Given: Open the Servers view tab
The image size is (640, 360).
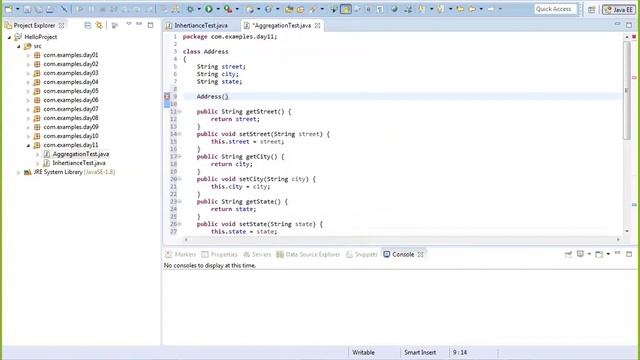Looking at the screenshot, I should (x=257, y=254).
